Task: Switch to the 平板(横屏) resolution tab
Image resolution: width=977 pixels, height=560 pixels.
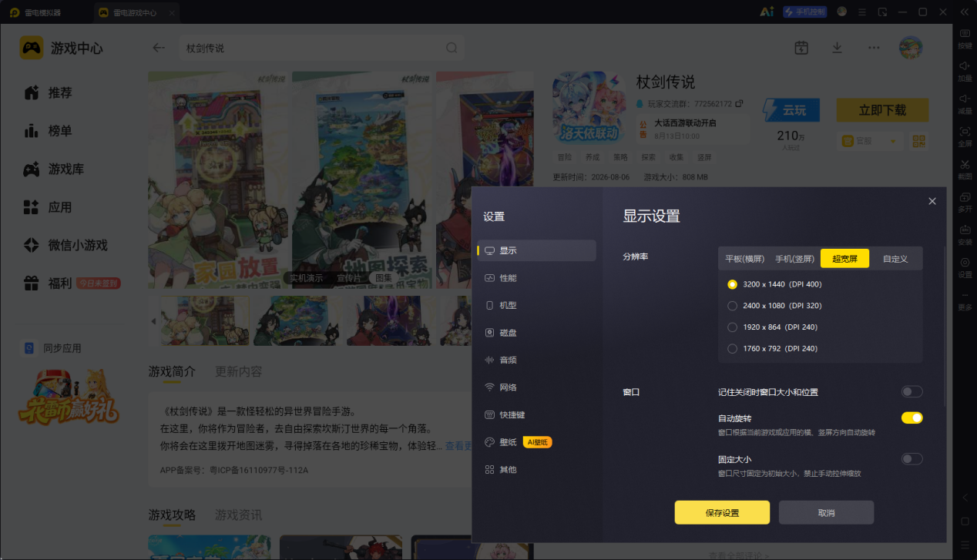Action: pyautogui.click(x=744, y=259)
